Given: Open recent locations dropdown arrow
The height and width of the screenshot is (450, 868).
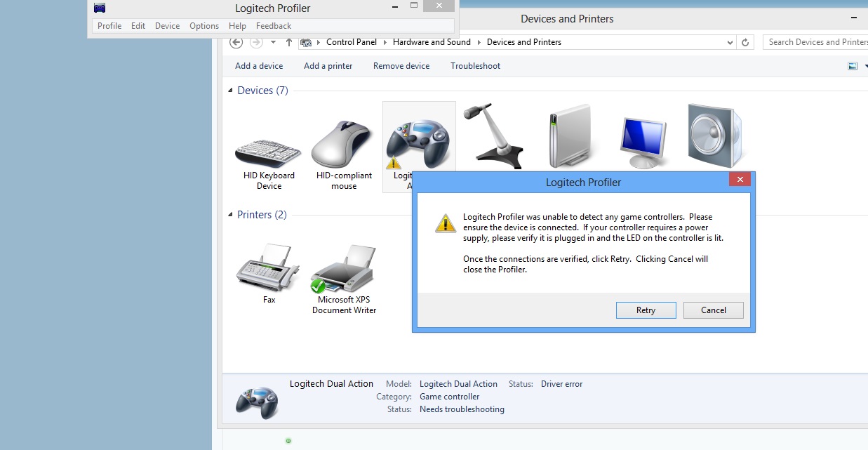Looking at the screenshot, I should [273, 42].
